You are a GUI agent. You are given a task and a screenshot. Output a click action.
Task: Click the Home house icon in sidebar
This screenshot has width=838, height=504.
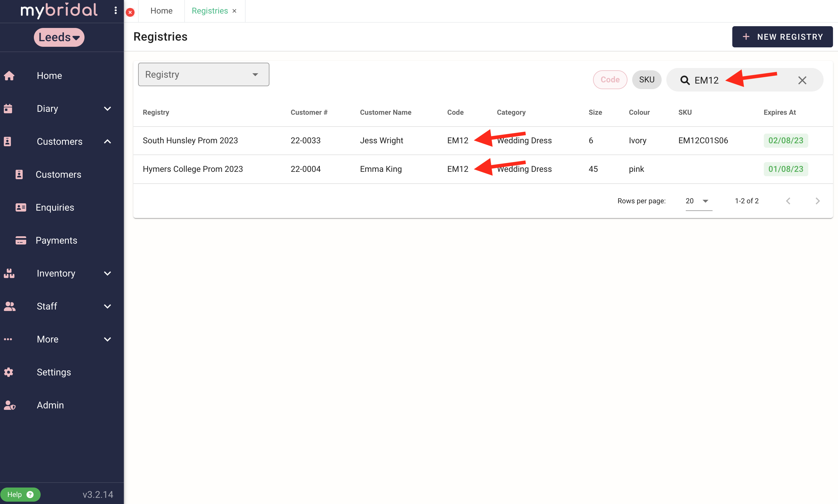(9, 75)
